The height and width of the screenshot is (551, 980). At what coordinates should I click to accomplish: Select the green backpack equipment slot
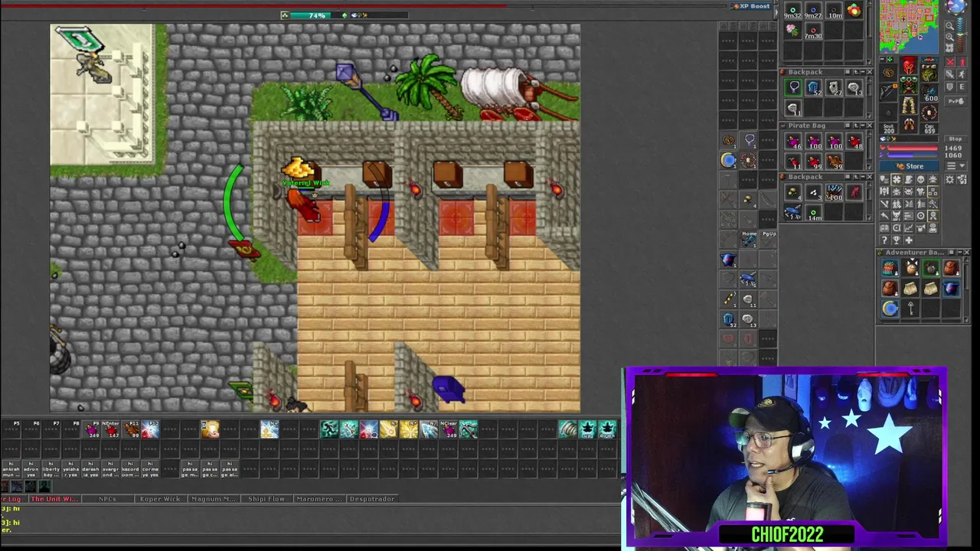[x=929, y=73]
